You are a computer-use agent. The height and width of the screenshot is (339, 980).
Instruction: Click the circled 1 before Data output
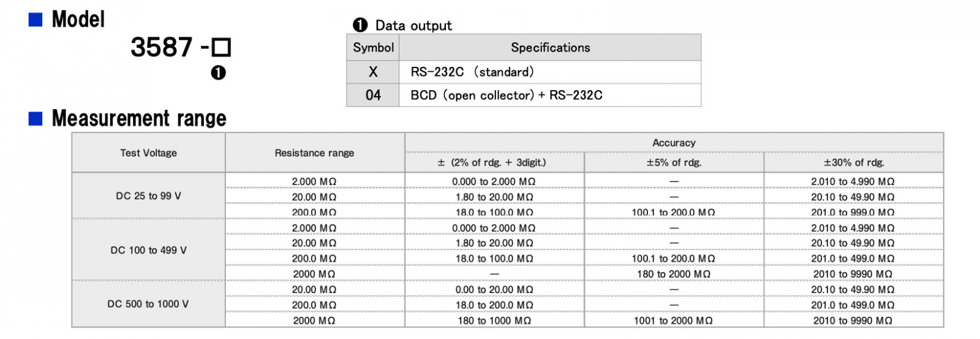(x=360, y=25)
